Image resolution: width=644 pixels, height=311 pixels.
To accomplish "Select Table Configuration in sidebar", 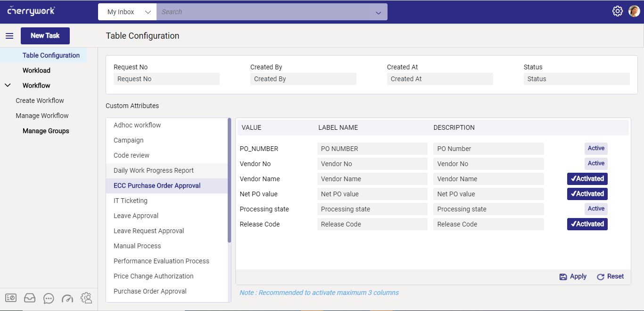I will [51, 55].
